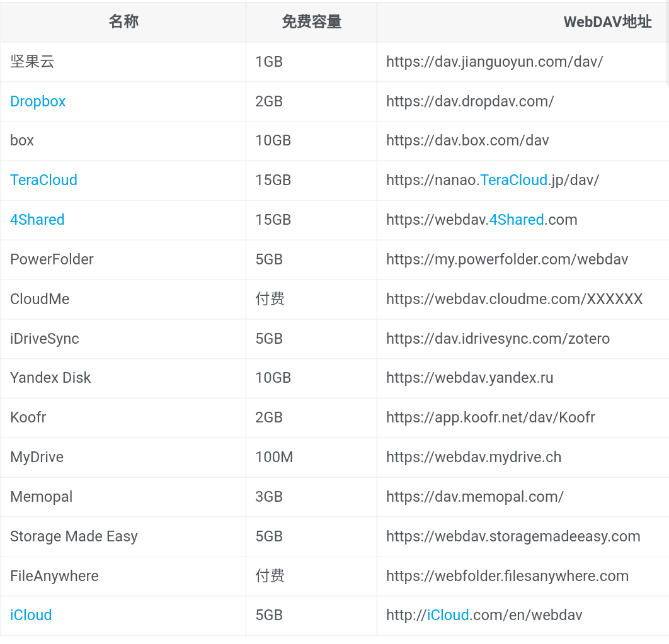
Task: Click the WebDAV地址 column header
Action: click(x=607, y=22)
